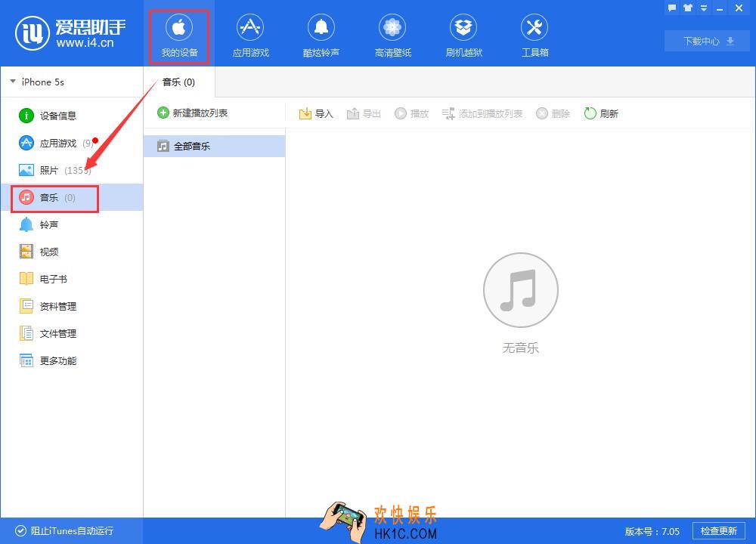
Task: Click 导出 to export music
Action: tap(364, 114)
